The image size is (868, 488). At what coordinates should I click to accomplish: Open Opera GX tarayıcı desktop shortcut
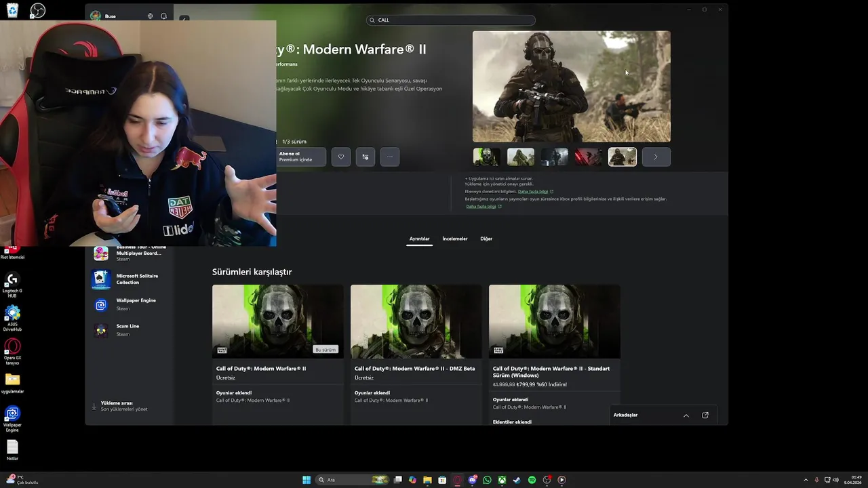click(12, 351)
